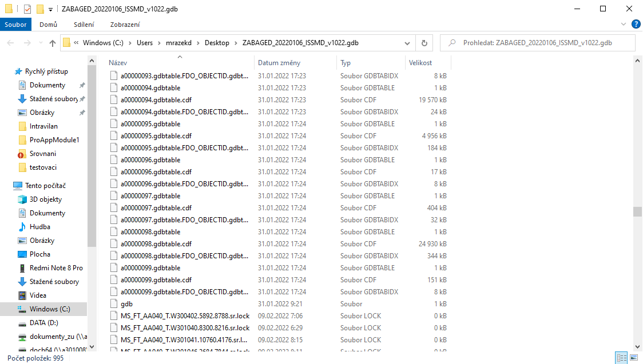643x364 pixels.
Task: Open the 3D objekty folder
Action: (46, 199)
